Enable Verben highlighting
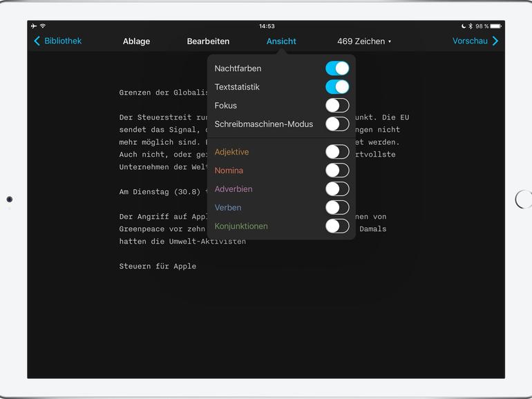 [337, 208]
